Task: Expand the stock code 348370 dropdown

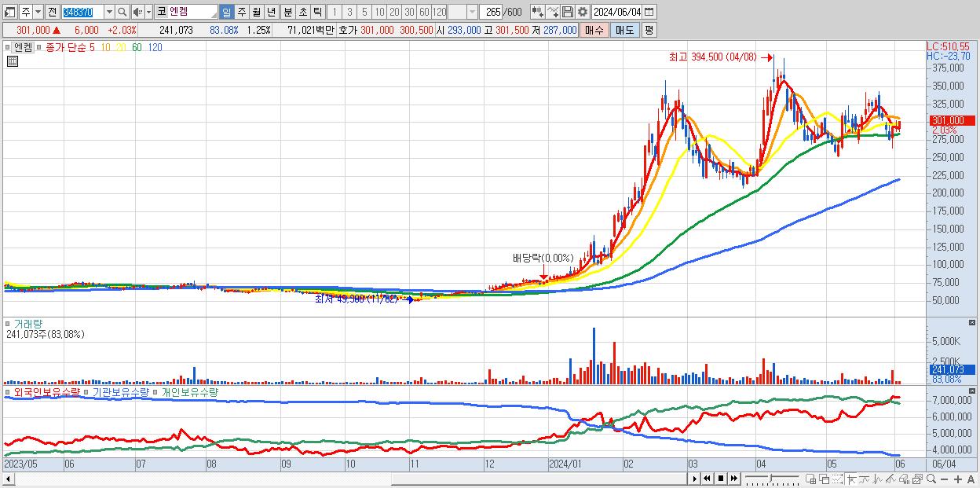Action: pos(109,12)
